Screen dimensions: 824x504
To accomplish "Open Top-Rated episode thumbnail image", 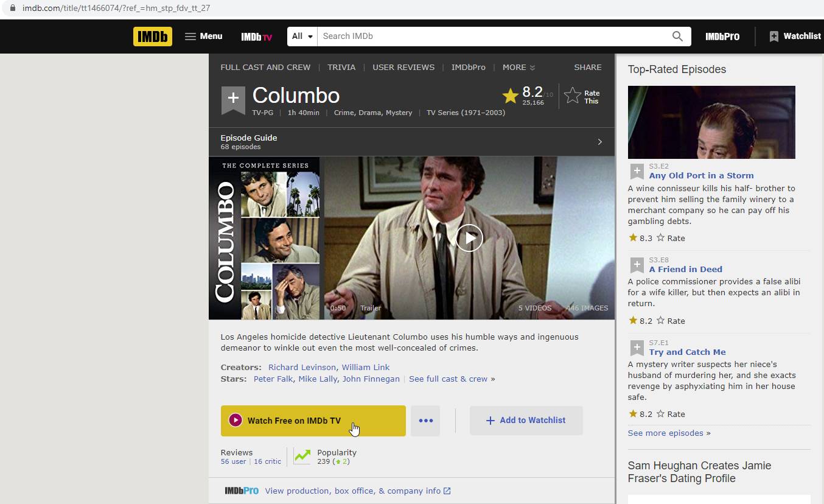I will point(711,122).
